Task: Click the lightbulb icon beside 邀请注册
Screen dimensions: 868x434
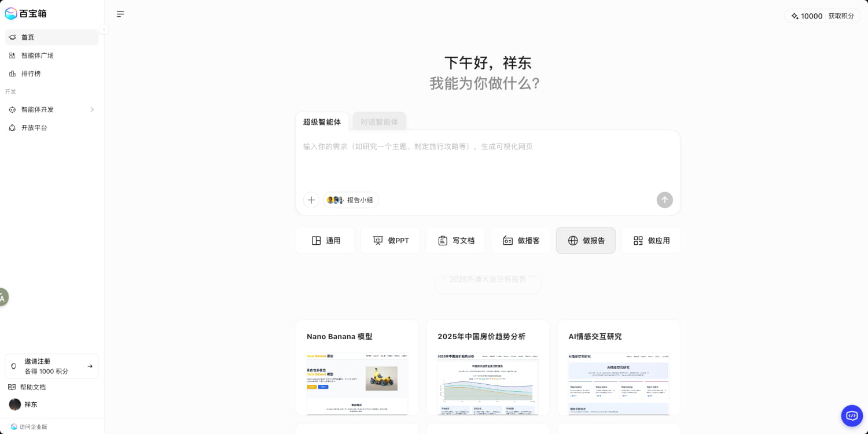Action: coord(14,366)
